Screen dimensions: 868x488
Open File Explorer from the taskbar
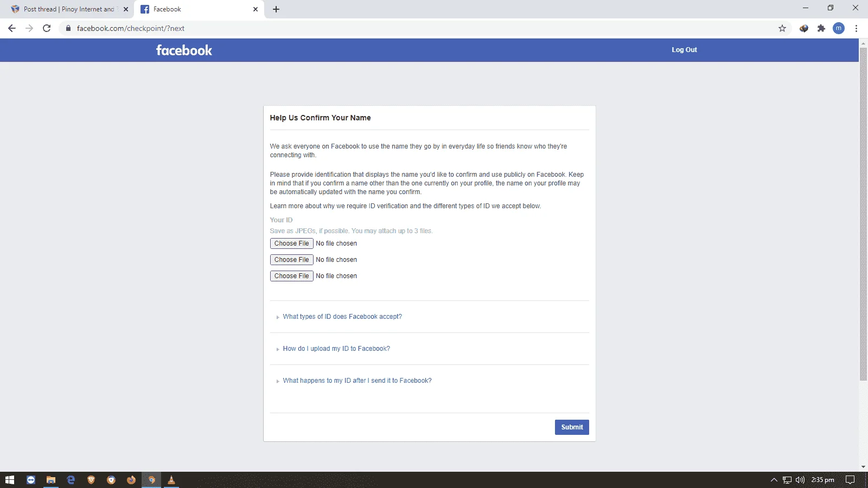point(51,480)
